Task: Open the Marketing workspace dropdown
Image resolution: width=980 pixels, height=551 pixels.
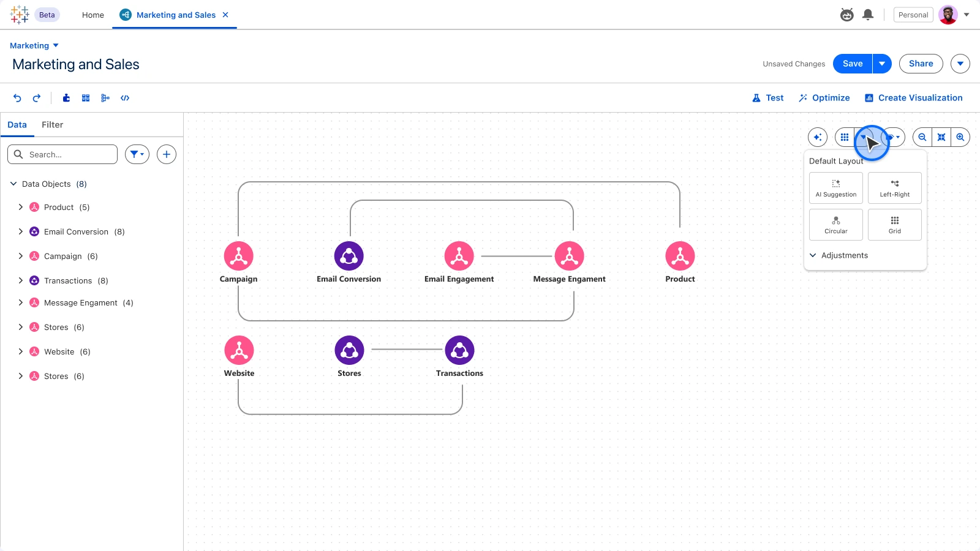Action: pyautogui.click(x=34, y=45)
